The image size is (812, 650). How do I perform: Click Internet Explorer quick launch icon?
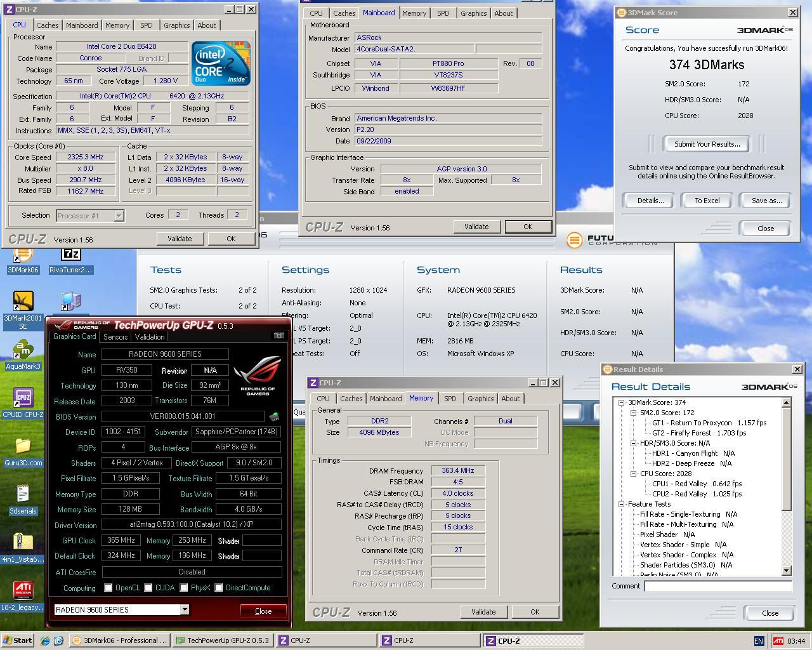tap(45, 640)
